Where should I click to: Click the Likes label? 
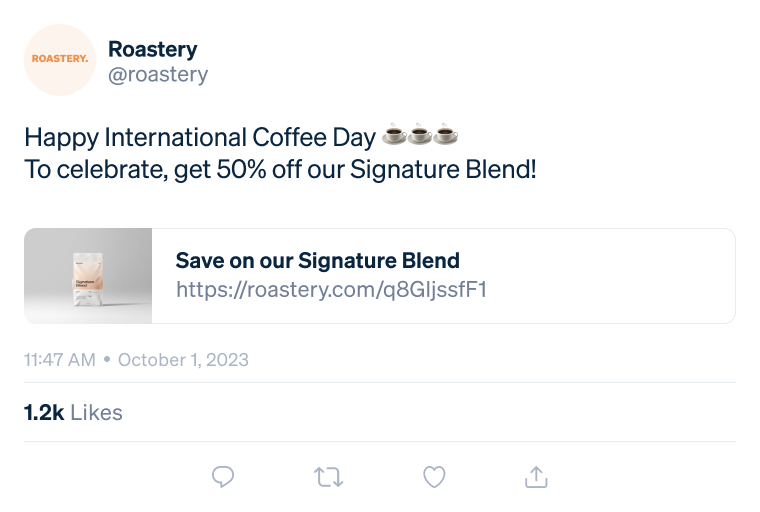point(96,413)
